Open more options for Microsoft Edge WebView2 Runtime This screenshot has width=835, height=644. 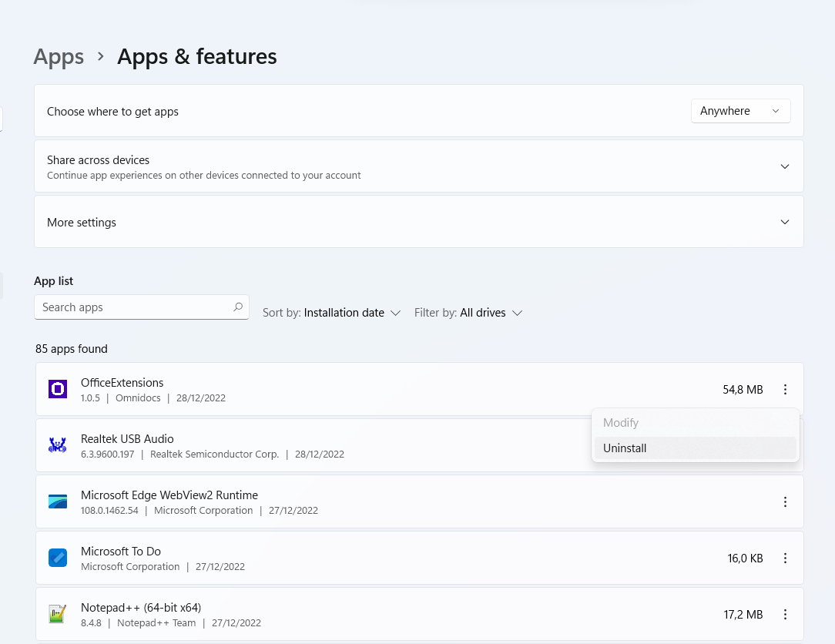[785, 501]
